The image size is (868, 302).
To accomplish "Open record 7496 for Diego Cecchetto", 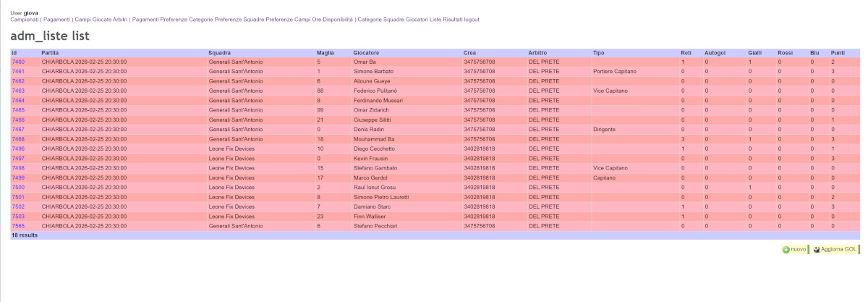I will click(18, 148).
